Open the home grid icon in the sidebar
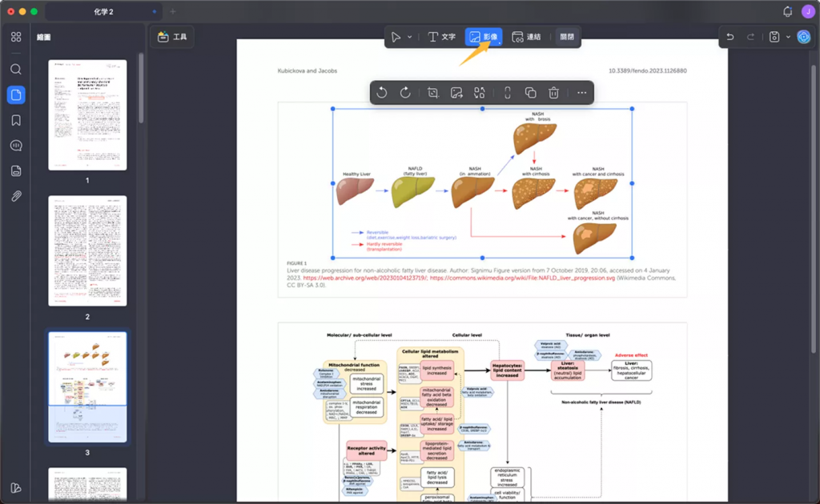The height and width of the screenshot is (504, 820). pyautogui.click(x=16, y=37)
